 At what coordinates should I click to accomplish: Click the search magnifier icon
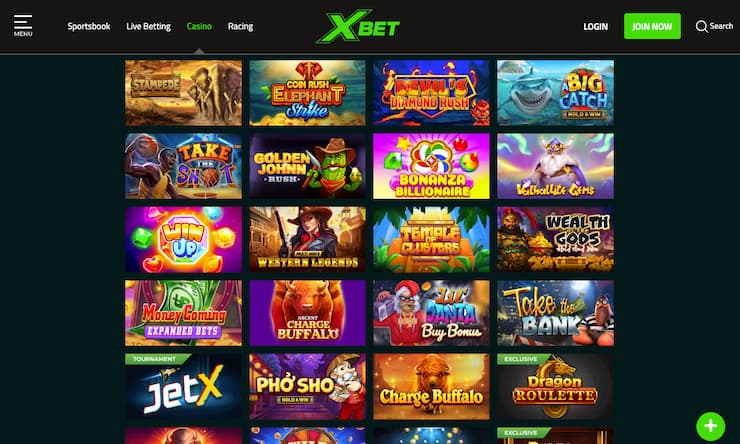[x=701, y=26]
